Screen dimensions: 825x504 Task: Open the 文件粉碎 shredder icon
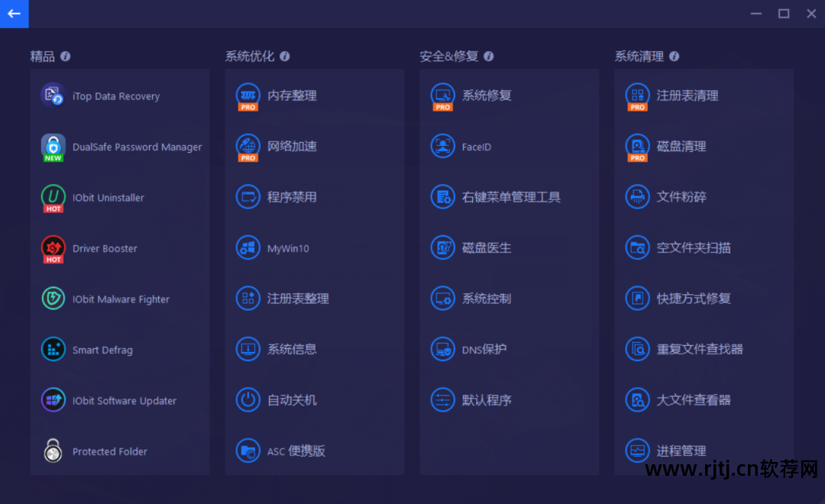click(x=637, y=197)
